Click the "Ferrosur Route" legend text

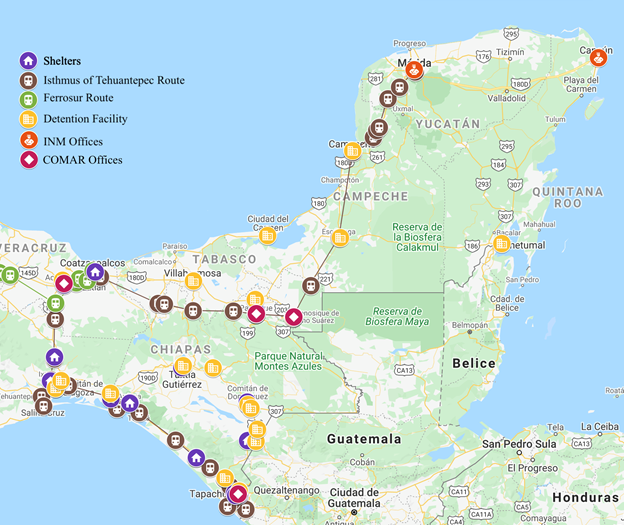[x=78, y=99]
